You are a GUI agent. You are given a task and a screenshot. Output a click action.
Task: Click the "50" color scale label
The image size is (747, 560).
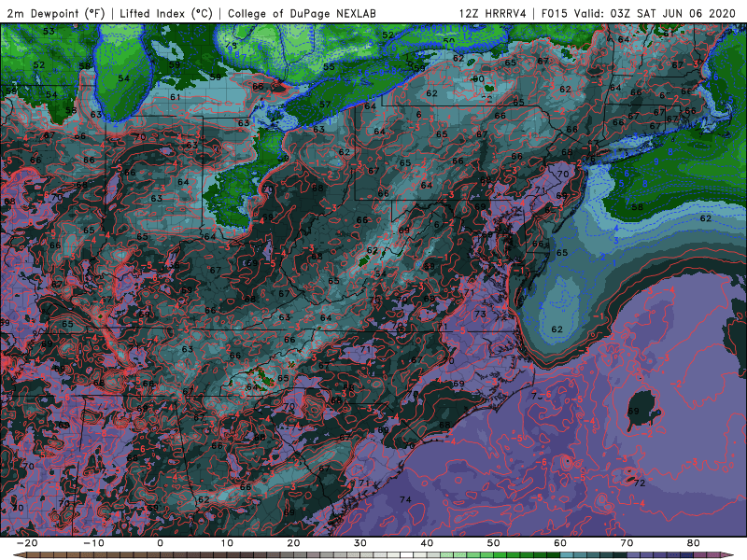(494, 543)
